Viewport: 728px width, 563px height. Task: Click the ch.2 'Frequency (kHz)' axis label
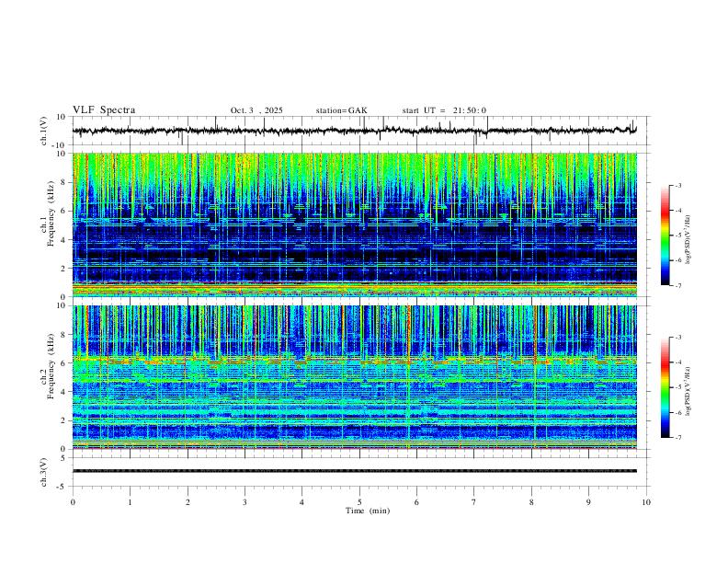click(51, 365)
